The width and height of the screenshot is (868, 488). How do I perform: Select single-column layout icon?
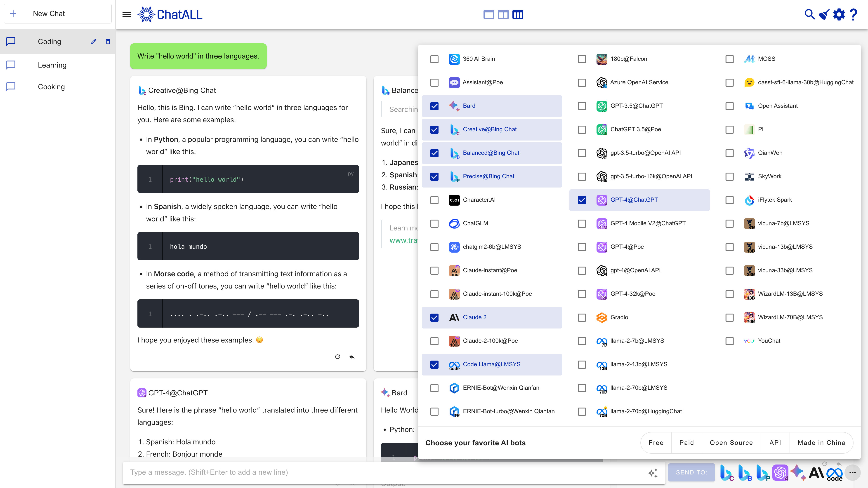(488, 14)
